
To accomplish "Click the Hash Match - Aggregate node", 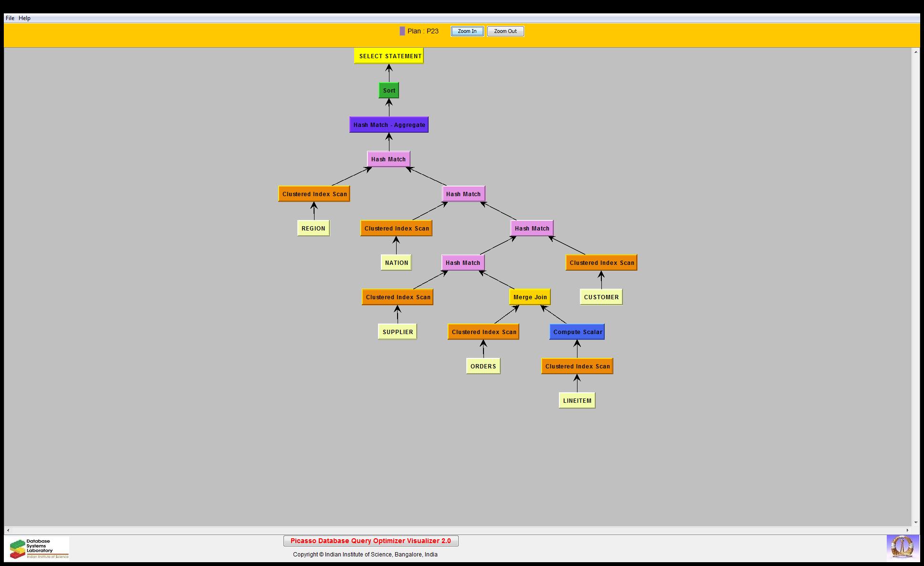I will click(x=389, y=125).
